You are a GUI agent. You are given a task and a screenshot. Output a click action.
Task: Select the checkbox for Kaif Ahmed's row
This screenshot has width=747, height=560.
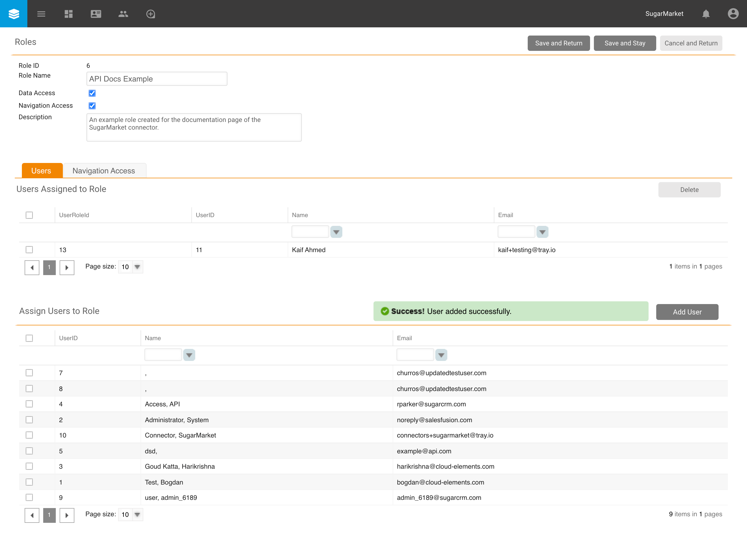coord(29,250)
